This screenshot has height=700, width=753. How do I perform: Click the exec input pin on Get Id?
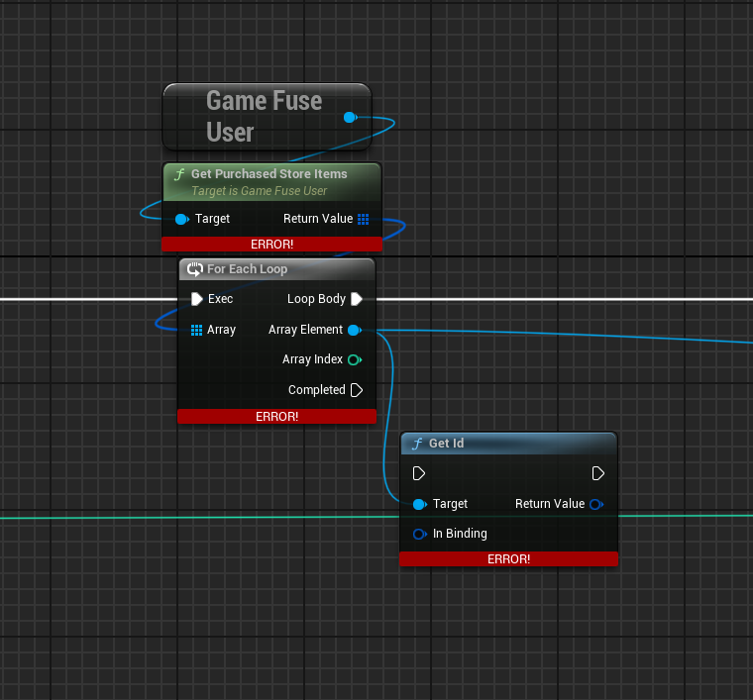[419, 473]
